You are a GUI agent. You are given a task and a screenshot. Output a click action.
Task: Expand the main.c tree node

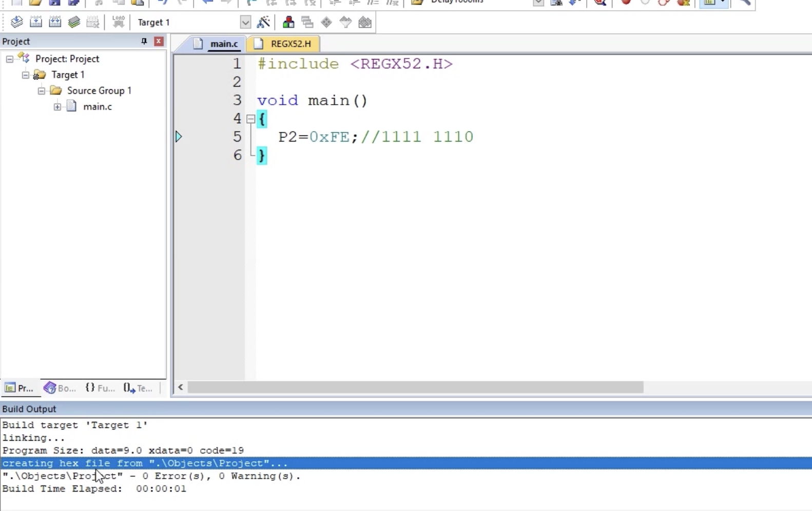click(57, 107)
